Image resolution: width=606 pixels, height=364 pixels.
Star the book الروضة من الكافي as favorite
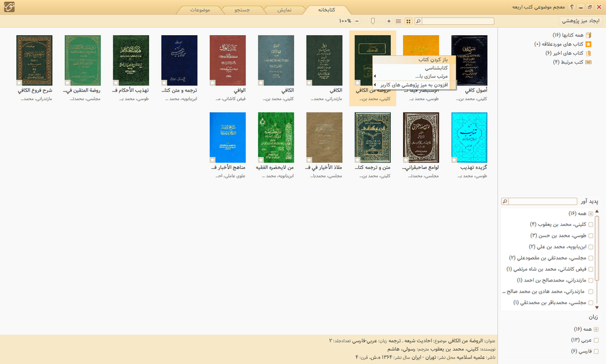click(x=358, y=83)
